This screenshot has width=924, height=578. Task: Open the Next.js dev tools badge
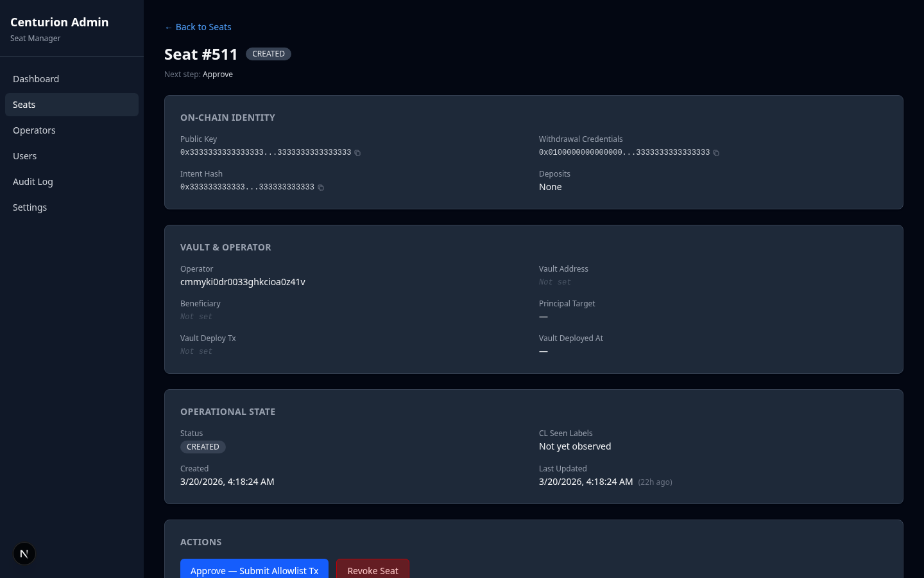pos(24,554)
